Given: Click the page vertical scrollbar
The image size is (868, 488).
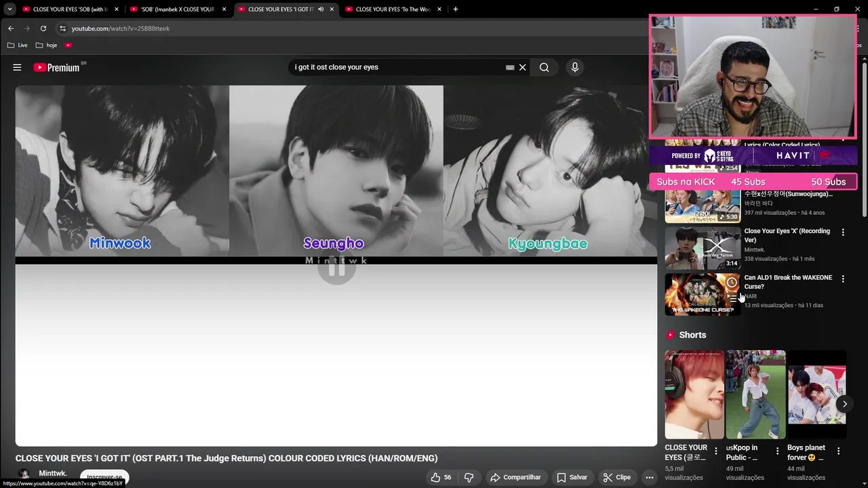Looking at the screenshot, I should (865, 139).
